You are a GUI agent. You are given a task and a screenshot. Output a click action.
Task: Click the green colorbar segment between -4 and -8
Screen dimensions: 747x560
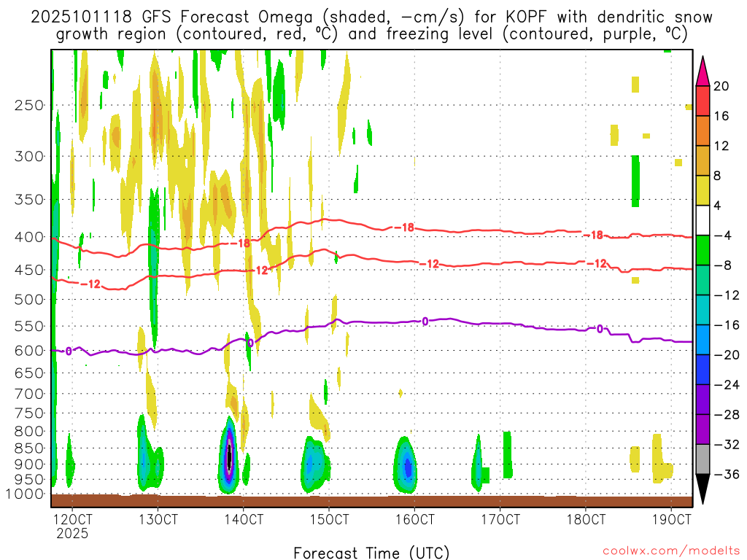tap(703, 250)
